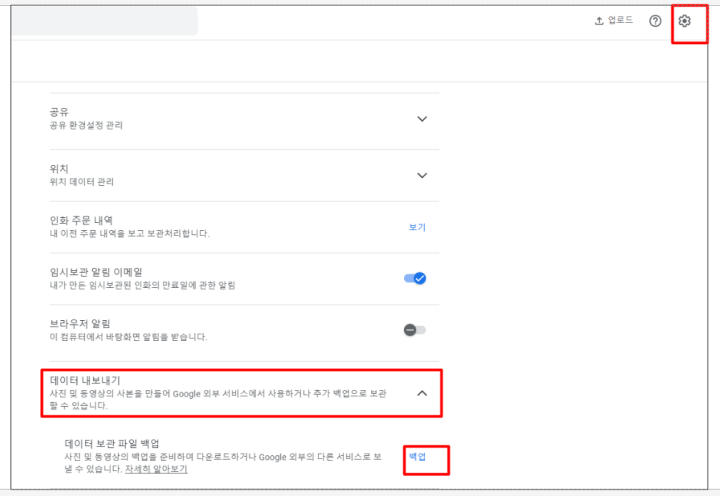Click 보기 for 인화 주문 내역
This screenshot has width=720, height=496.
pos(417,227)
